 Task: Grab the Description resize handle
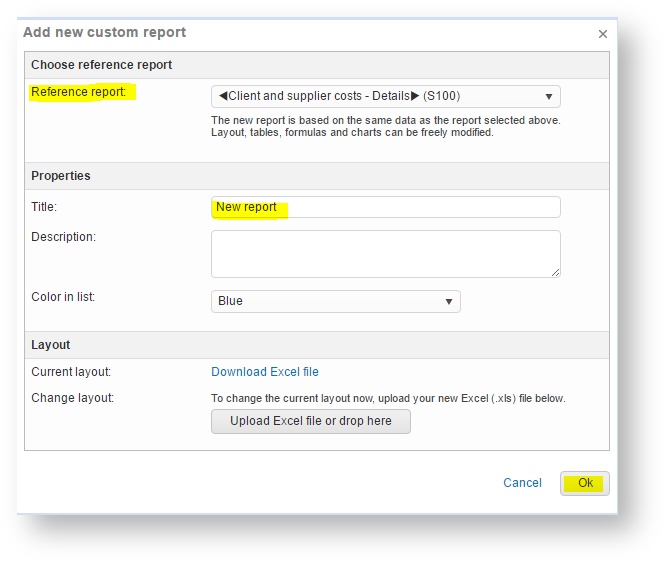coord(555,273)
